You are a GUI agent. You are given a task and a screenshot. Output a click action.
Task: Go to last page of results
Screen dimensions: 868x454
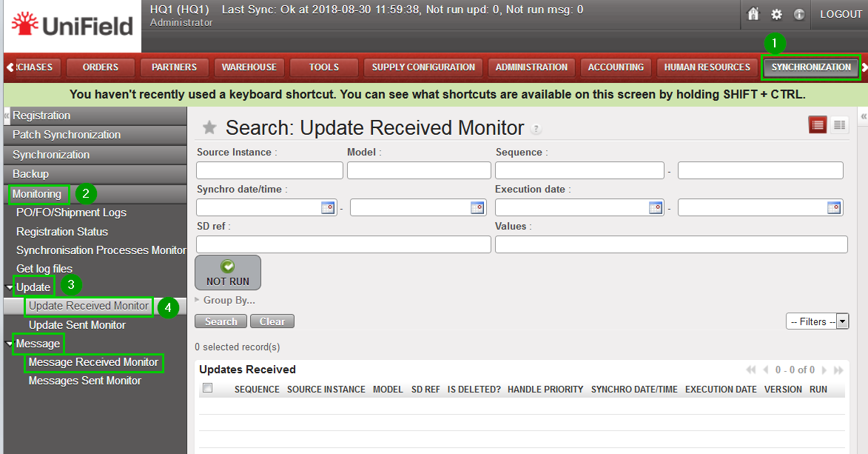[x=838, y=370]
